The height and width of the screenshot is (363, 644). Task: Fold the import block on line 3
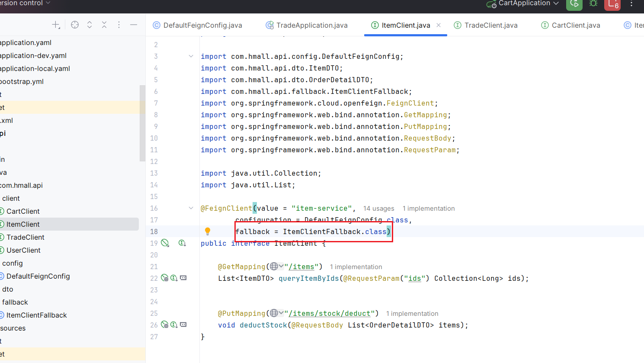coord(191,56)
